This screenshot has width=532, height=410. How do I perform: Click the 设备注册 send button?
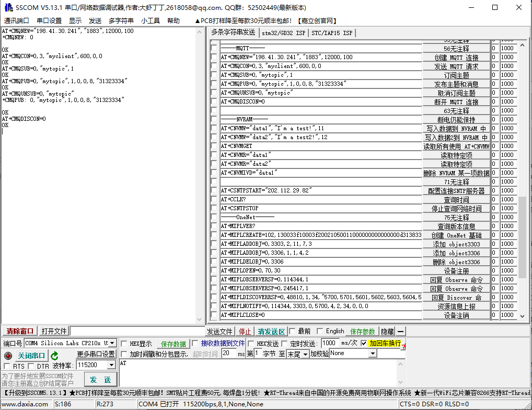coord(456,270)
